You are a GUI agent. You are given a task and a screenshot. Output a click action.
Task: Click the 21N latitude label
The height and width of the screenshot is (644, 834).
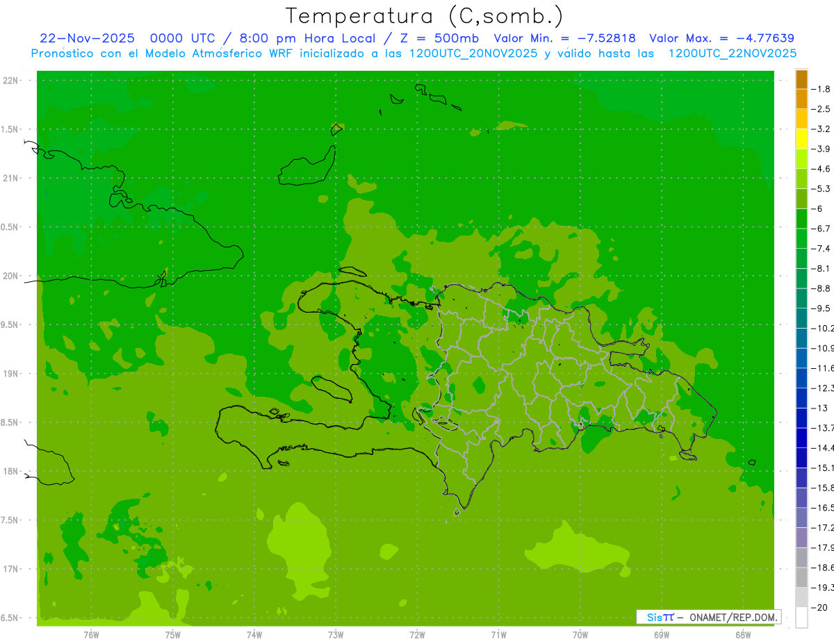(11, 179)
